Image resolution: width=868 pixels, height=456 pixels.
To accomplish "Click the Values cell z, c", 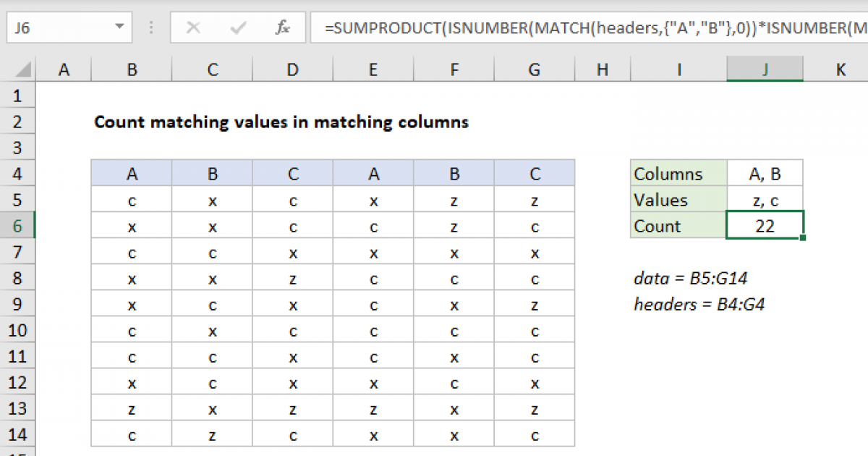I will 765,200.
